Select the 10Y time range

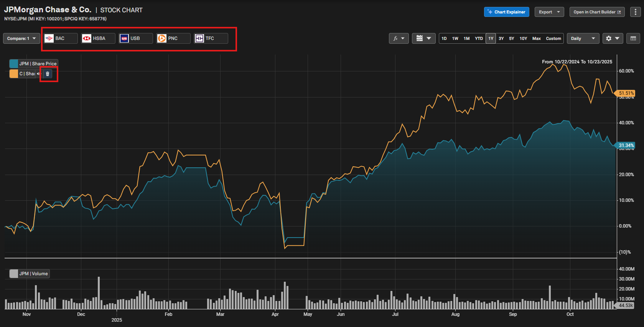click(x=524, y=38)
